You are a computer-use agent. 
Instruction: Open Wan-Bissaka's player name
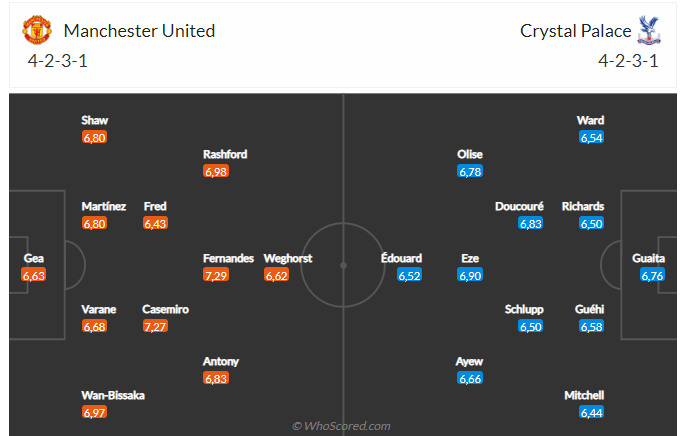point(113,395)
